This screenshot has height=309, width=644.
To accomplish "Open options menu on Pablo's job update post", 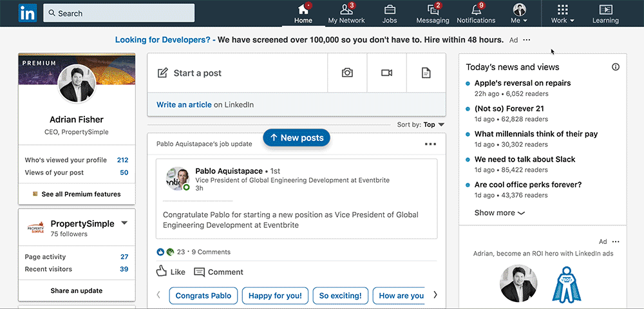I will click(x=430, y=144).
